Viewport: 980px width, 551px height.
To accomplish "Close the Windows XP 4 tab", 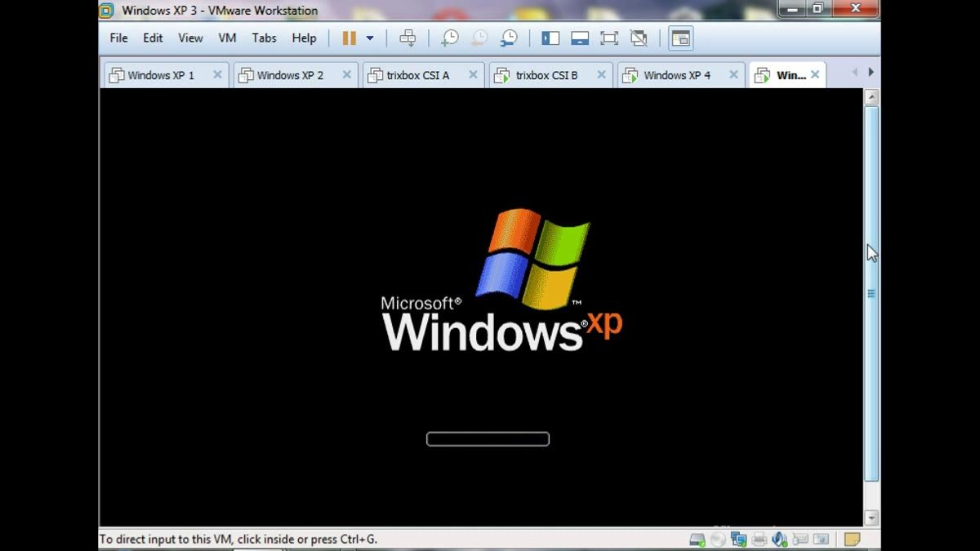I will coord(733,74).
